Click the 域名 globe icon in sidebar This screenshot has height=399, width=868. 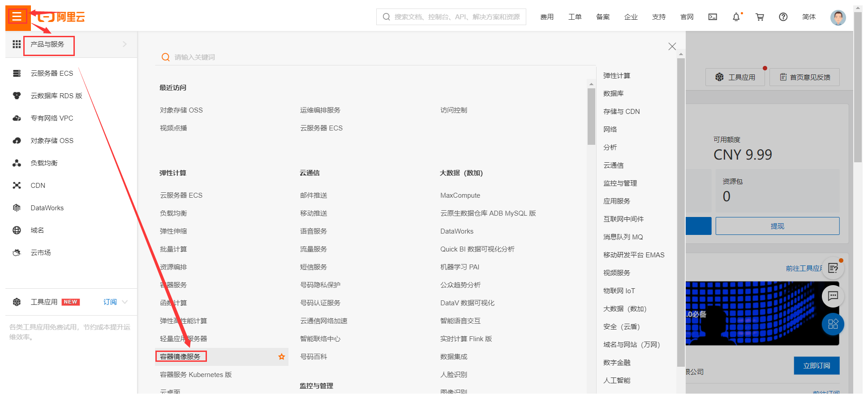coord(17,230)
